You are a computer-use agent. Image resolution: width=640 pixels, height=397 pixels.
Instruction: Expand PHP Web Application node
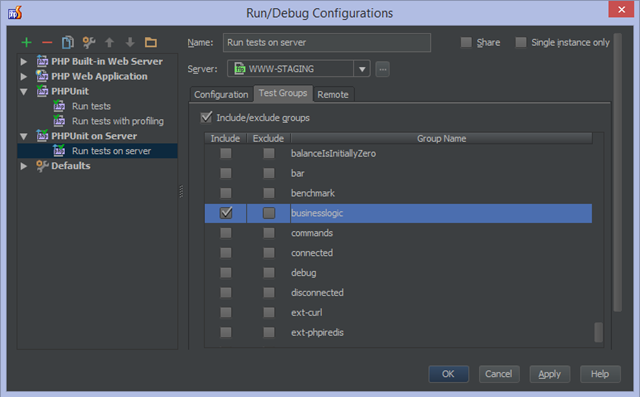tap(24, 76)
